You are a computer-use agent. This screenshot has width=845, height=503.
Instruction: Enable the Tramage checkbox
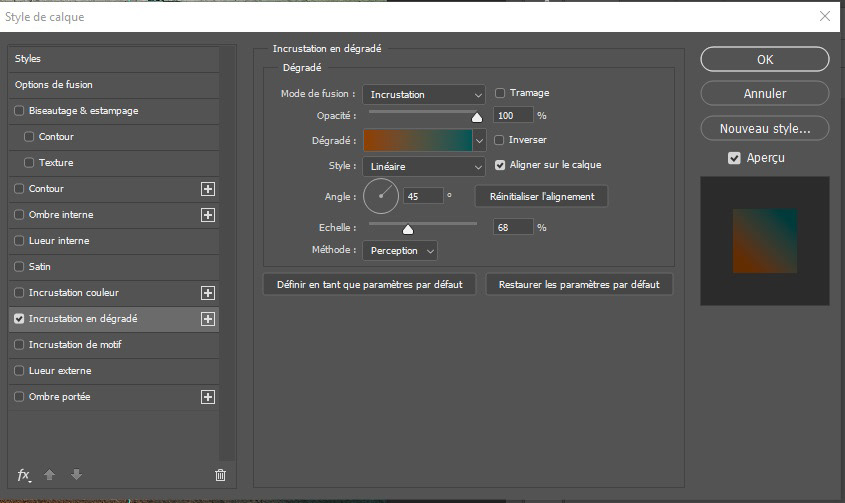point(500,93)
